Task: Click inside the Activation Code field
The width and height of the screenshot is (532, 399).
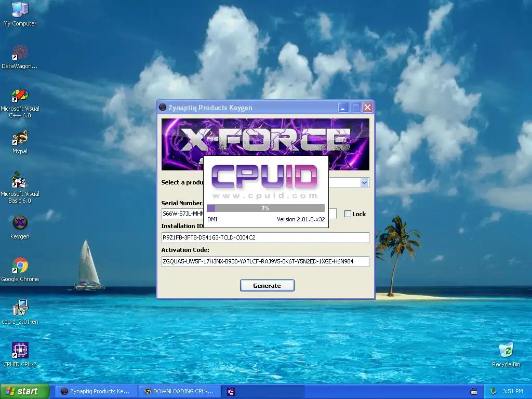Action: click(x=265, y=262)
